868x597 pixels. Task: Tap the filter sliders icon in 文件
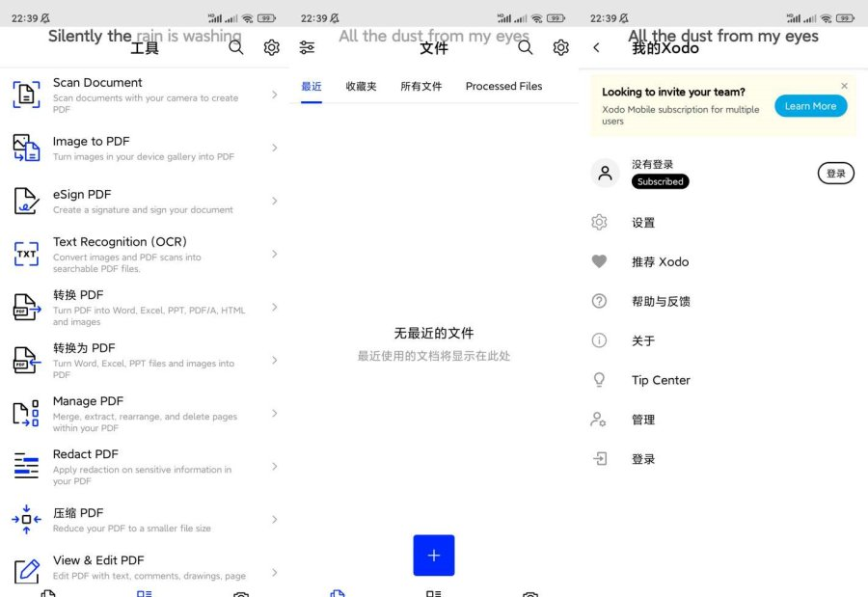coord(307,47)
